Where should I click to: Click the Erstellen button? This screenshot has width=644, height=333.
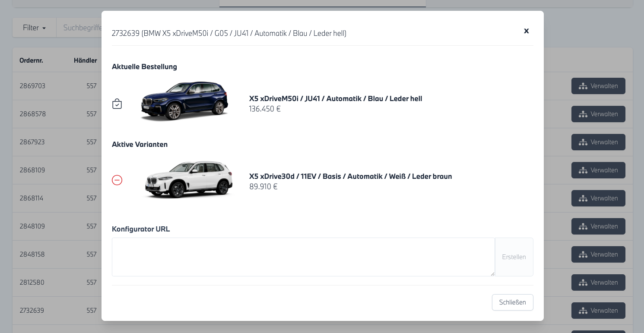514,257
